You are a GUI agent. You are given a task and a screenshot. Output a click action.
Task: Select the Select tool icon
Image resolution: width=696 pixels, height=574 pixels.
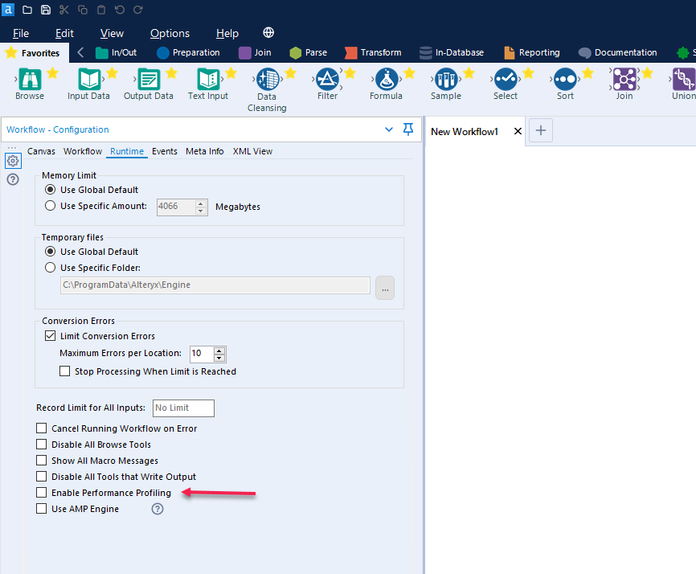click(x=505, y=80)
